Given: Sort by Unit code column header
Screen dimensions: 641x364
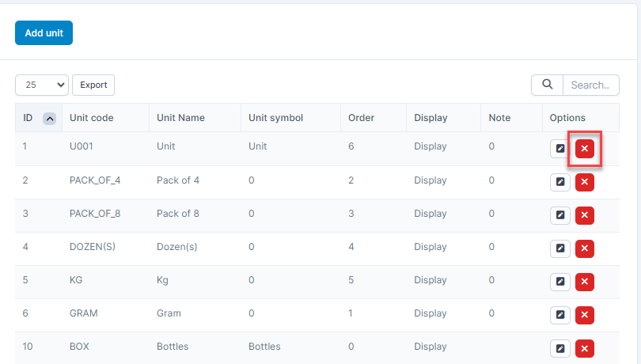Looking at the screenshot, I should [x=91, y=118].
